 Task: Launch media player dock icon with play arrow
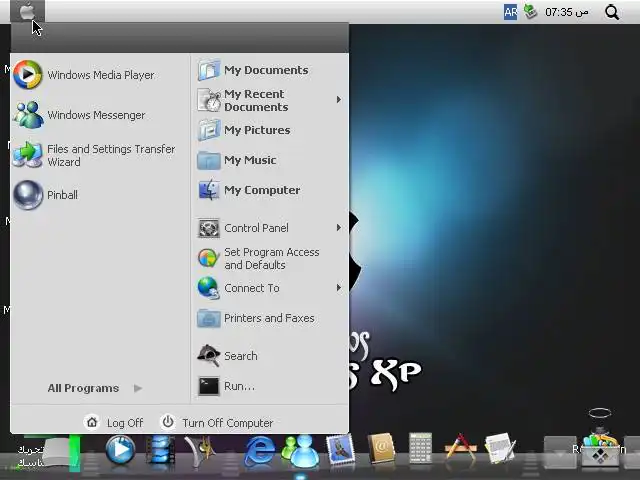coord(120,450)
